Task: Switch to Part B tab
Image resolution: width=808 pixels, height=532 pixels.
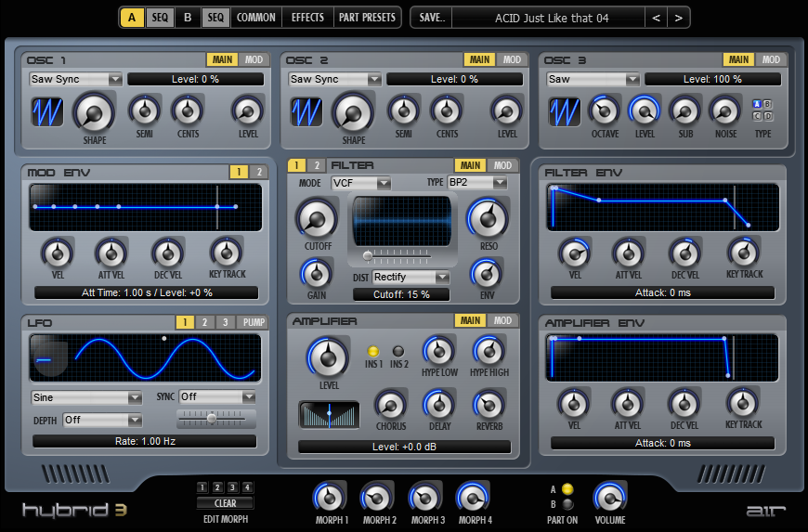Action: click(x=188, y=18)
